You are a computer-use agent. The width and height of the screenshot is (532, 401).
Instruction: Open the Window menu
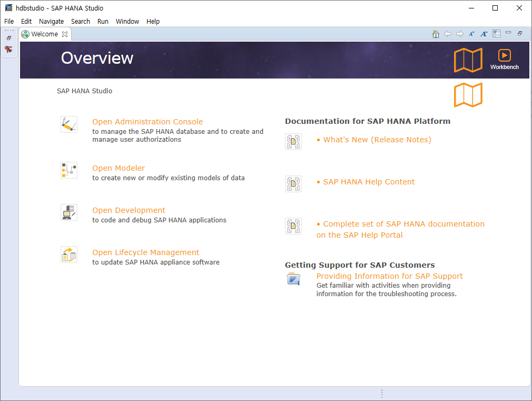click(x=127, y=22)
